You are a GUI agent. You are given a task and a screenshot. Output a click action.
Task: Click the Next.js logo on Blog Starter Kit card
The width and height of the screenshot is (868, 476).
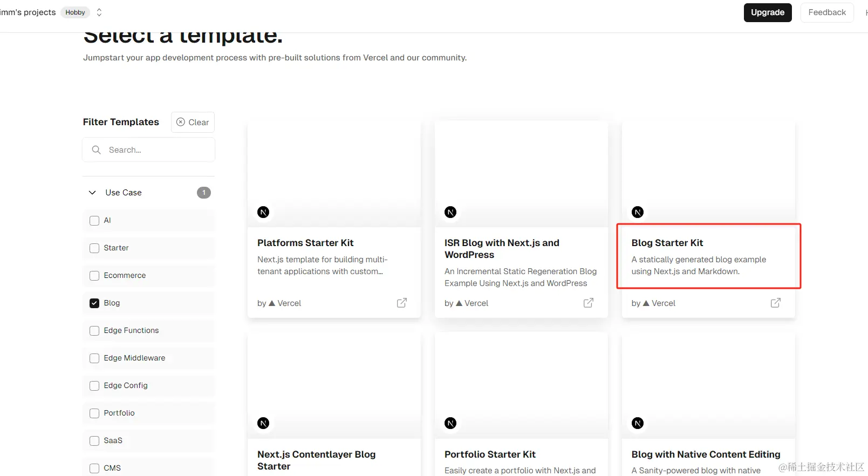[x=638, y=212]
